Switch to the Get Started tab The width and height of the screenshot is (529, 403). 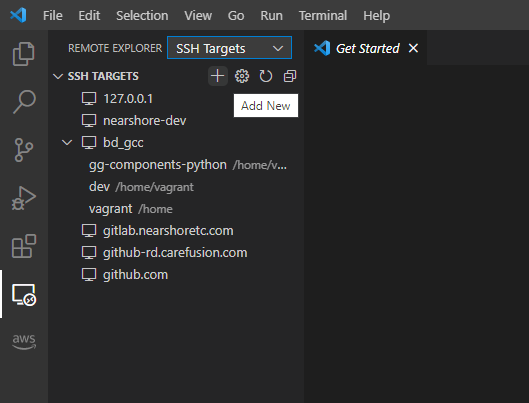click(x=368, y=49)
